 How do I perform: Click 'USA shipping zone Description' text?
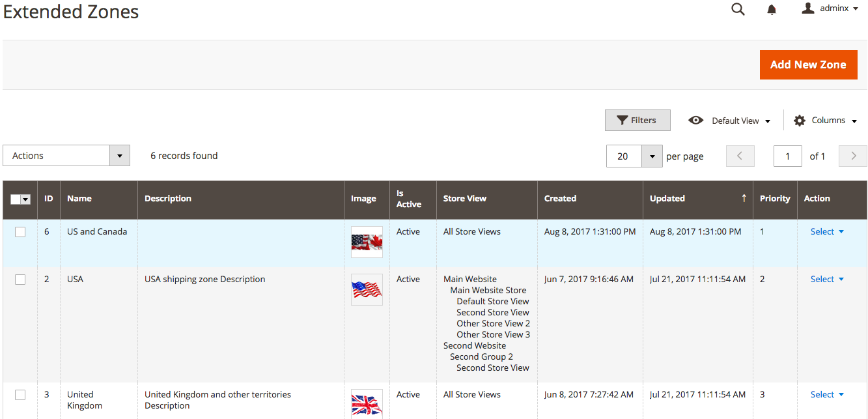[204, 279]
